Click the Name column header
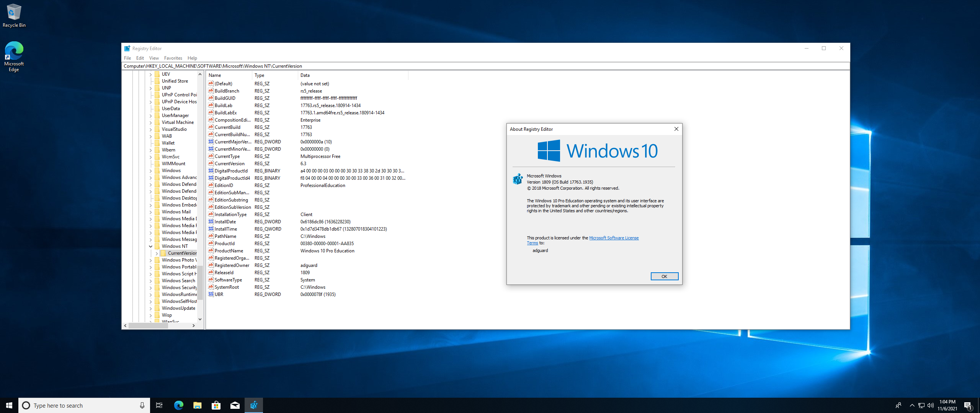 (x=229, y=75)
